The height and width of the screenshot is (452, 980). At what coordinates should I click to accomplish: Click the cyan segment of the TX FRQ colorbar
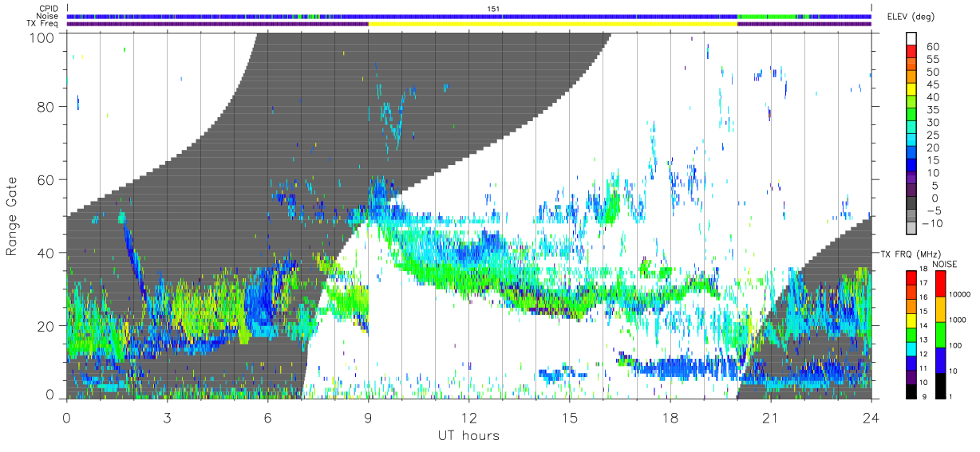click(911, 349)
